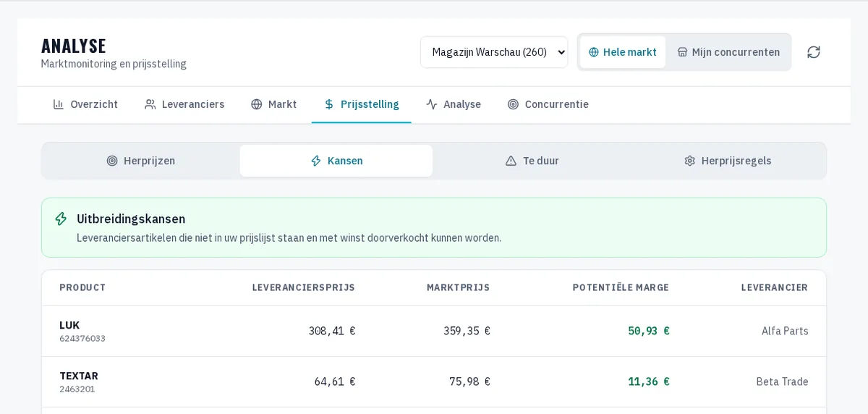Click supplier price 64,61 €

pos(335,381)
